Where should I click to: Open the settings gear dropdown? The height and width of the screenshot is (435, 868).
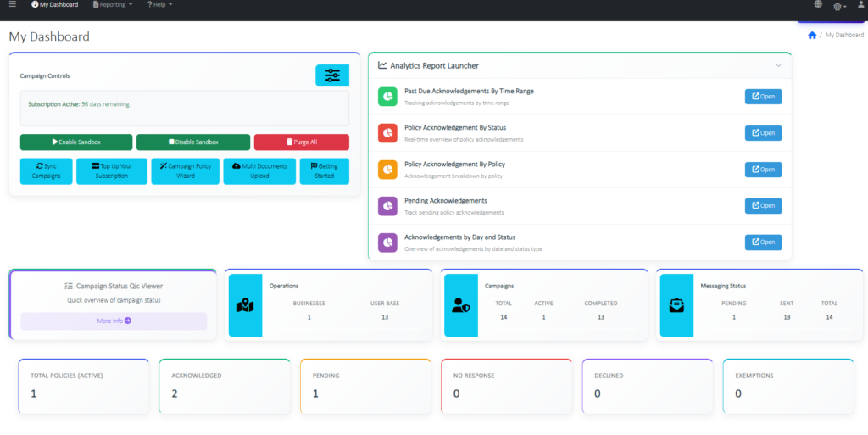839,6
